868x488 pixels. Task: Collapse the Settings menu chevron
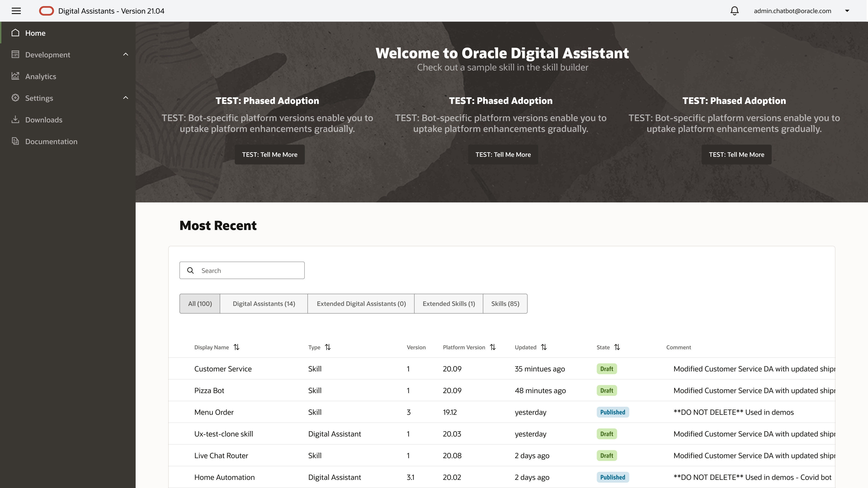point(126,98)
